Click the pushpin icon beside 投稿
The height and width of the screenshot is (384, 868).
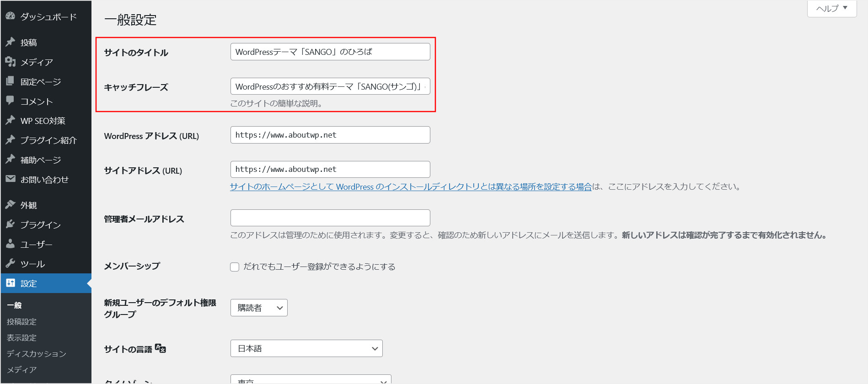(x=10, y=42)
